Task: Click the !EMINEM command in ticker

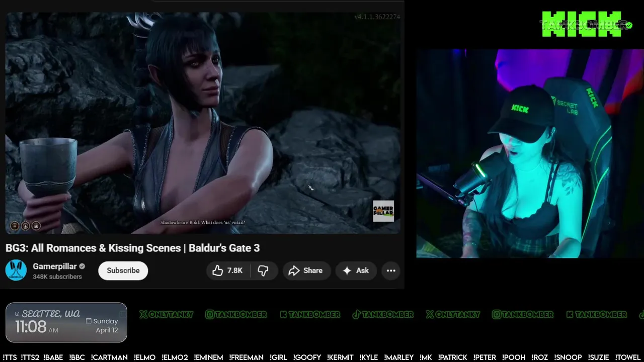Action: (208, 357)
